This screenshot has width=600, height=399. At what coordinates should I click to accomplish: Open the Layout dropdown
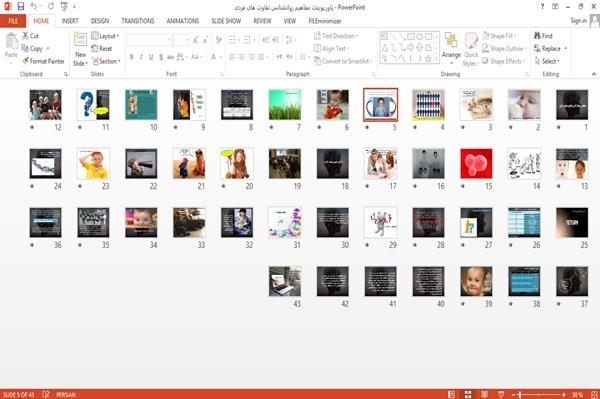tap(105, 36)
